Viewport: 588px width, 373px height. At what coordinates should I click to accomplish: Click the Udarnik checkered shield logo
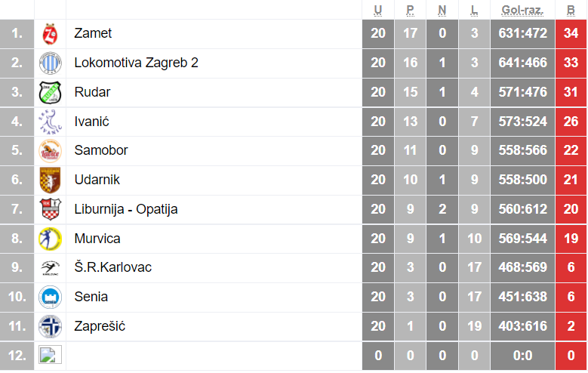tap(50, 180)
